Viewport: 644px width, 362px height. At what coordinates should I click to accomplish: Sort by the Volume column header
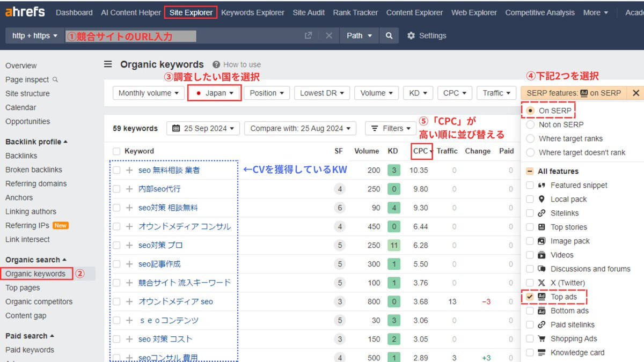[x=367, y=151]
